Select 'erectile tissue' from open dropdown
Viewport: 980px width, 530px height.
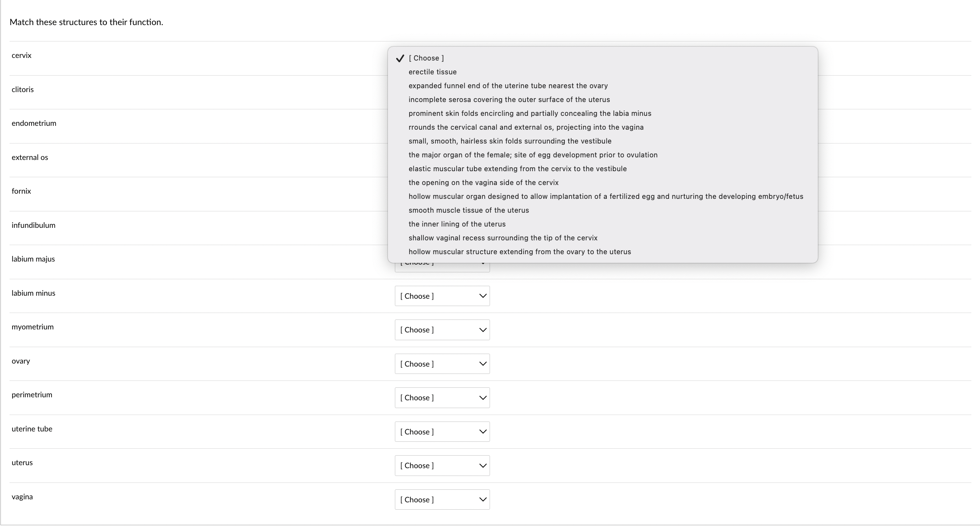click(432, 72)
